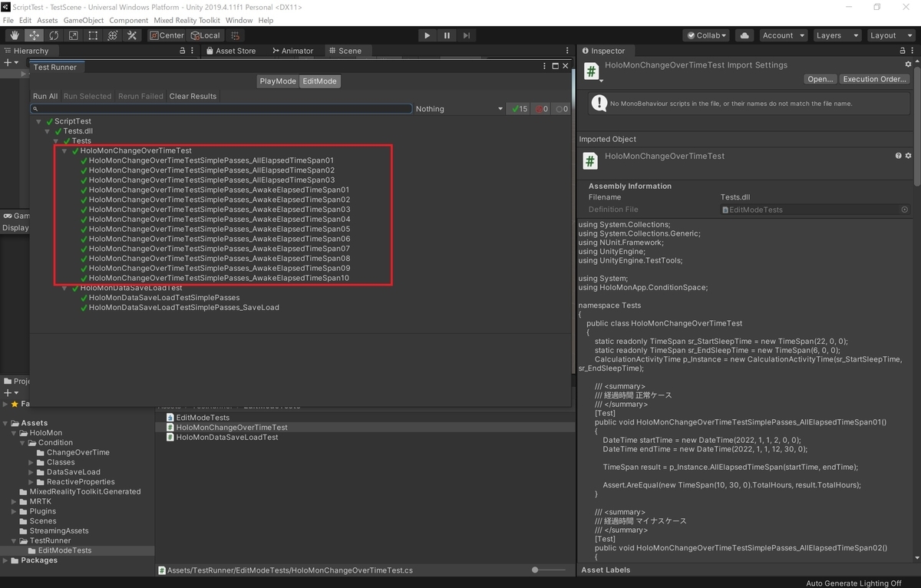Select AllElapsedTimeSpan02 test row
Screen dimensions: 921x588
(x=212, y=170)
